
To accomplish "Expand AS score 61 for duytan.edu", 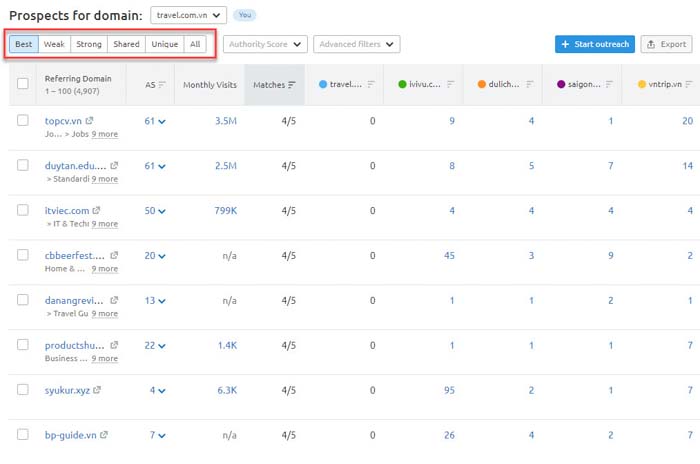I will click(x=155, y=166).
